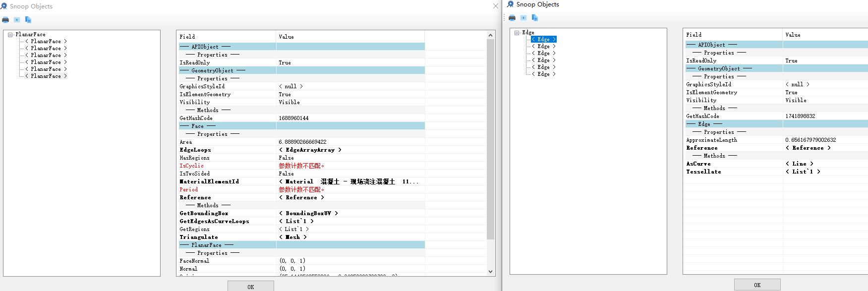Select the MaterialElementId field name
868x291 pixels.
(209, 181)
